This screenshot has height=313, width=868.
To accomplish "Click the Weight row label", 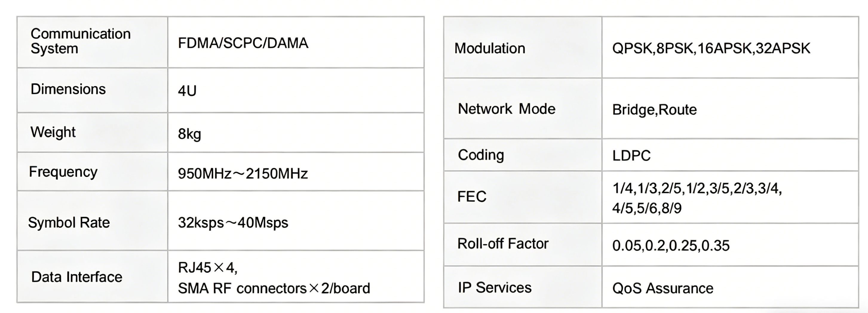I will 53,132.
